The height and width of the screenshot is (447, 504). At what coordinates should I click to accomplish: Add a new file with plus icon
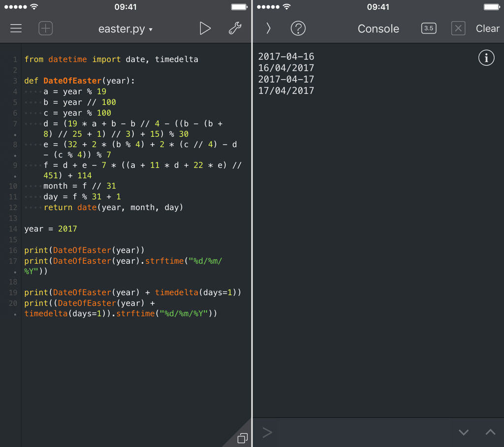(46, 28)
